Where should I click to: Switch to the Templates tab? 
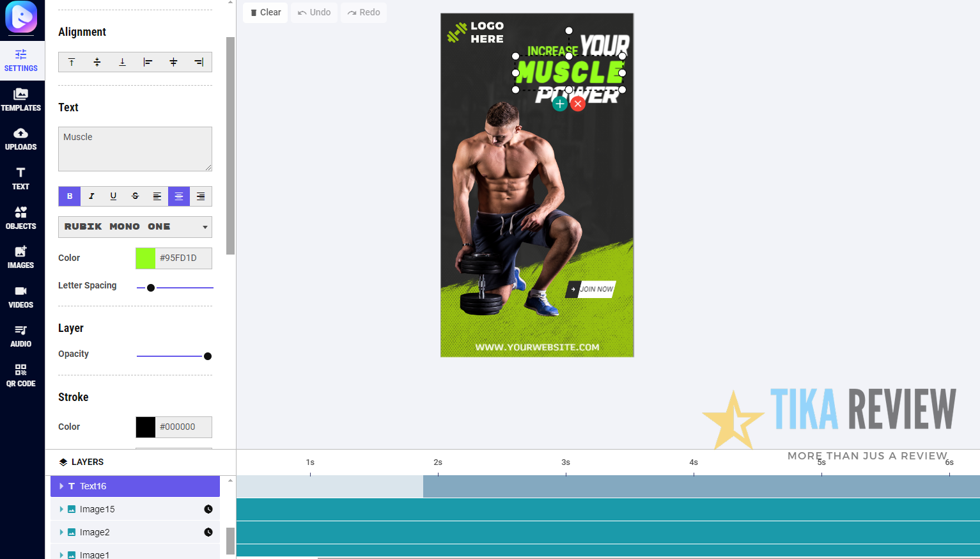[21, 100]
